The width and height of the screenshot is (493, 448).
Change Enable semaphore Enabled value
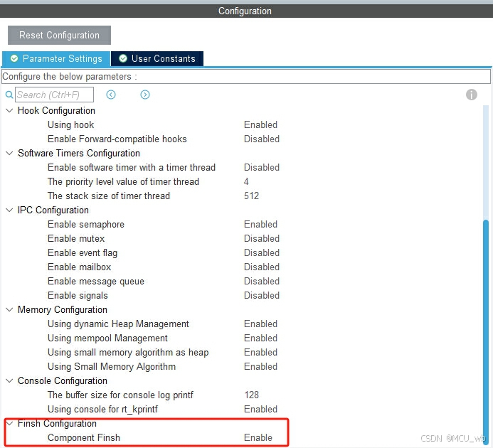260,224
